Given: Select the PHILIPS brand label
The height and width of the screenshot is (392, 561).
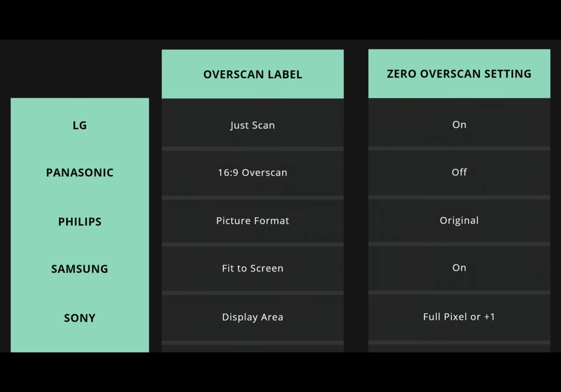Looking at the screenshot, I should [80, 222].
